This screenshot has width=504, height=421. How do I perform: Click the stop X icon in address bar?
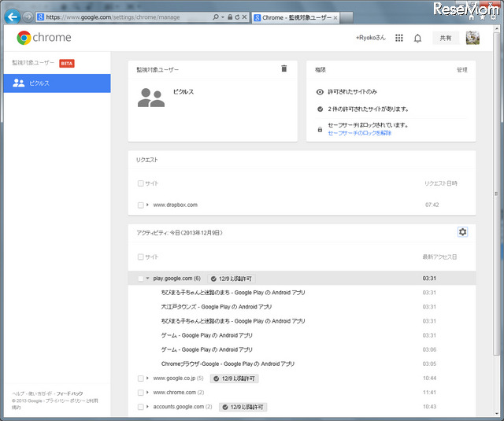click(244, 17)
